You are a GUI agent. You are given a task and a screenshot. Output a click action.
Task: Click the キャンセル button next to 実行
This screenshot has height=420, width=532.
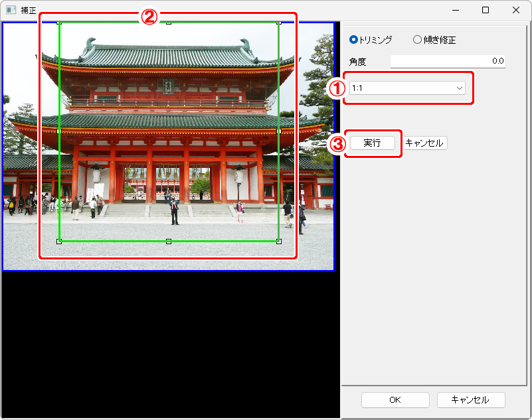[425, 143]
